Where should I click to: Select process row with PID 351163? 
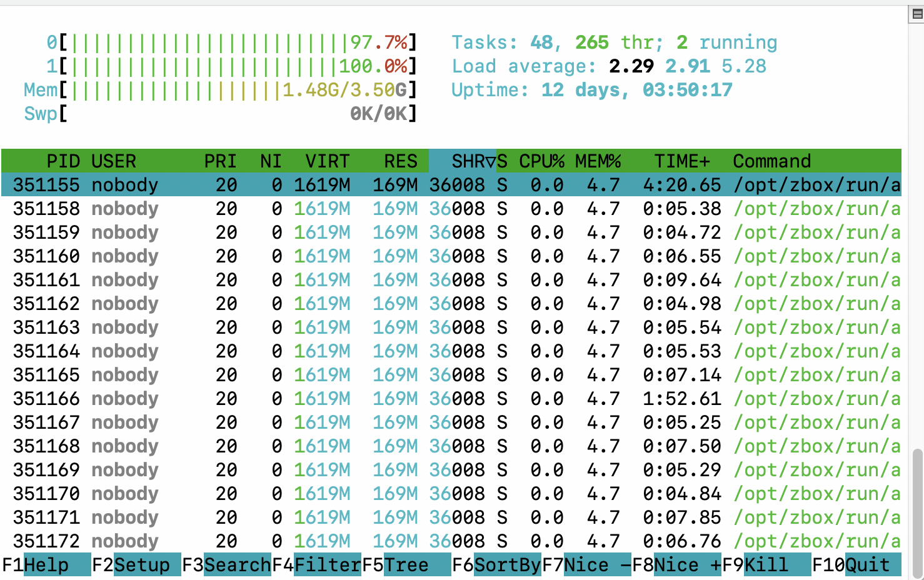pyautogui.click(x=451, y=327)
